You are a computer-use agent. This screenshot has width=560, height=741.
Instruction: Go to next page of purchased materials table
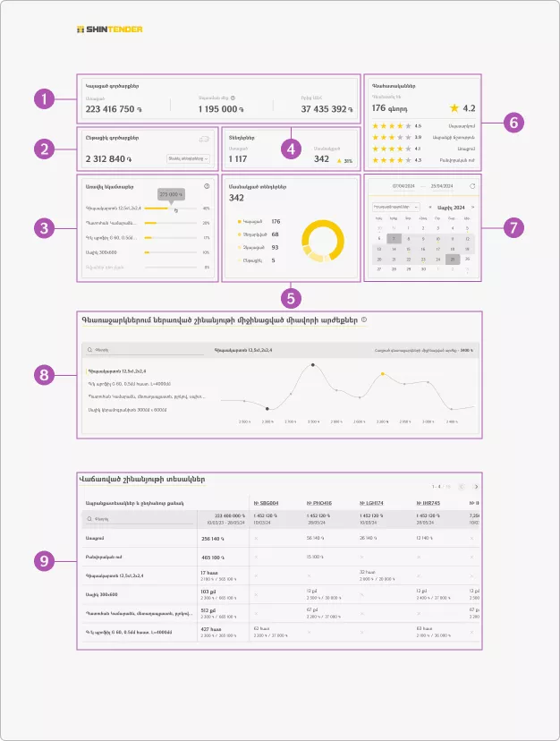pos(476,487)
